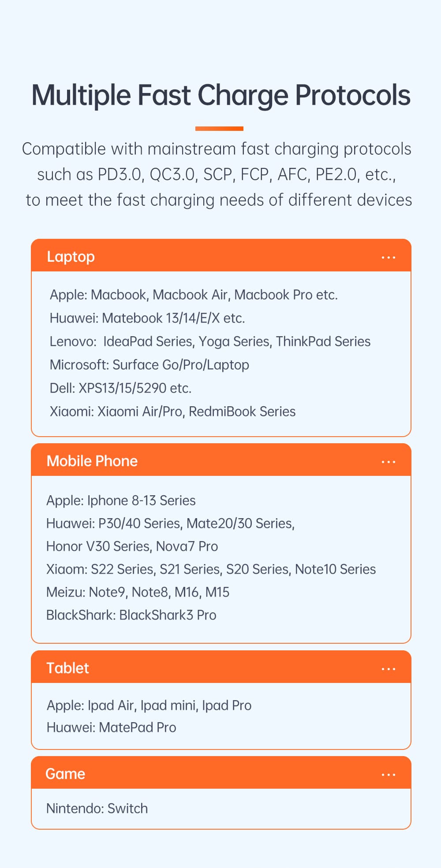
Task: Open the three-dot menu beside Mobile Phone
Action: (388, 462)
